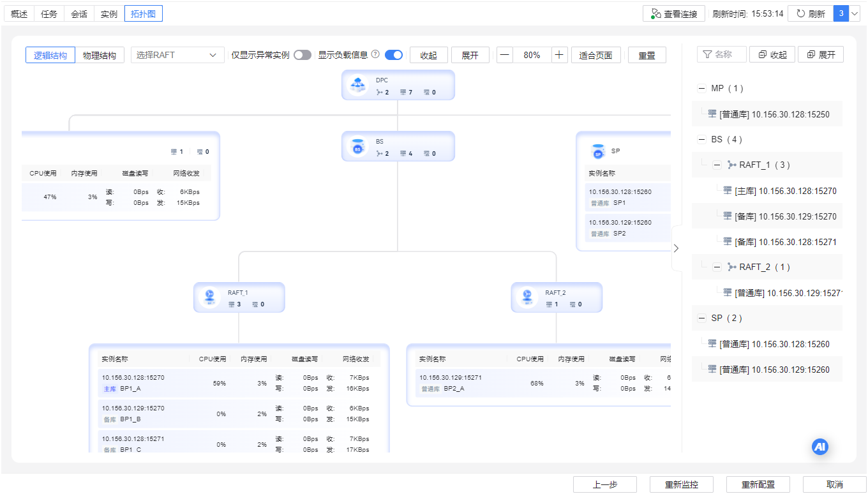Click the BS node icon
This screenshot has height=494, width=868.
coord(357,147)
